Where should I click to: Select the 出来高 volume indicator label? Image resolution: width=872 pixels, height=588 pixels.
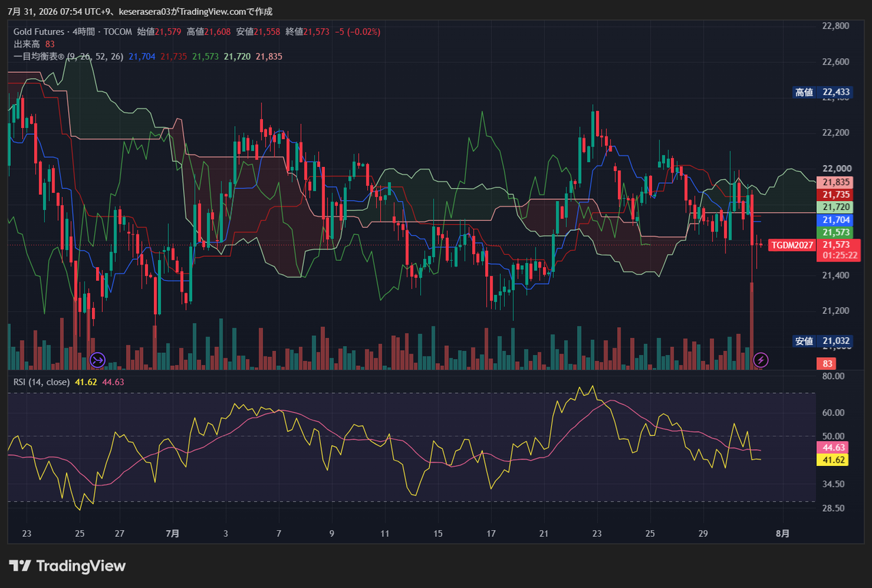[x=27, y=44]
